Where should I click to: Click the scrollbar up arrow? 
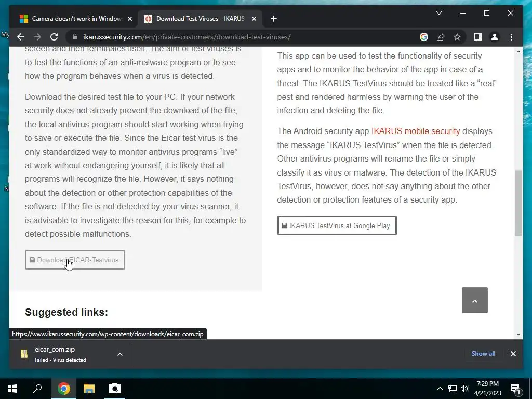point(518,52)
